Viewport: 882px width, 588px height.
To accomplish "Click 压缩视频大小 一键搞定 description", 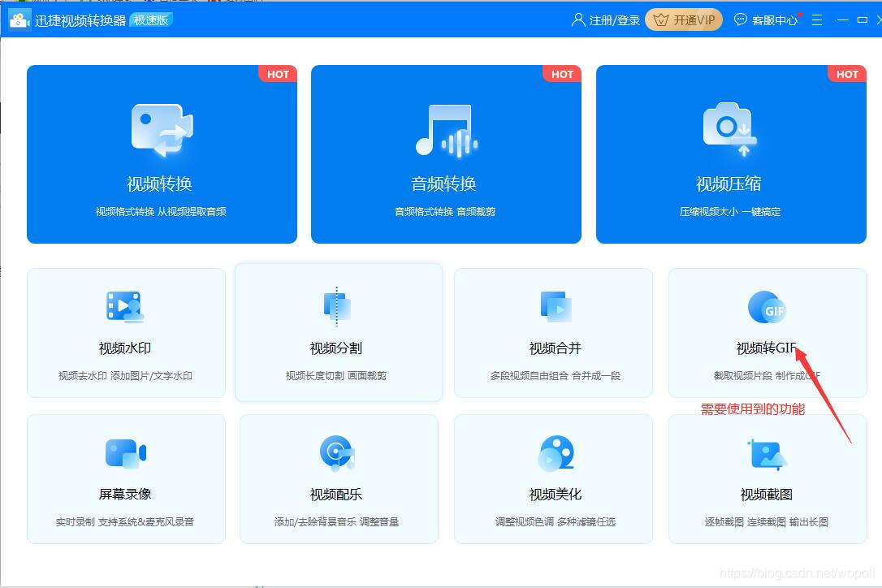I will (730, 212).
